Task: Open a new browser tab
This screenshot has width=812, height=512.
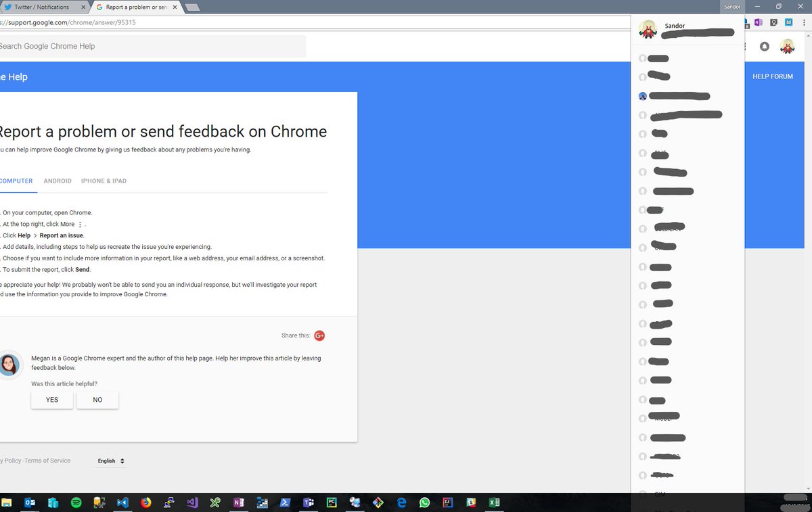Action: click(x=192, y=7)
